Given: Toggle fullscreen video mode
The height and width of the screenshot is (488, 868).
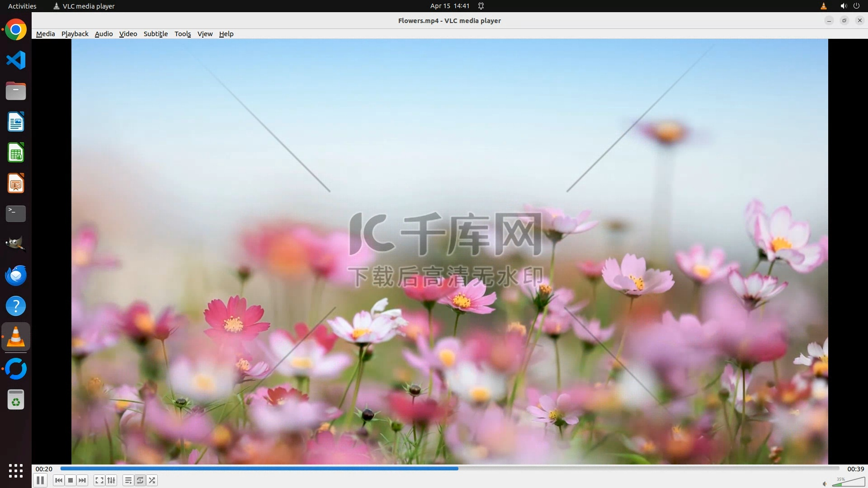Looking at the screenshot, I should tap(99, 480).
